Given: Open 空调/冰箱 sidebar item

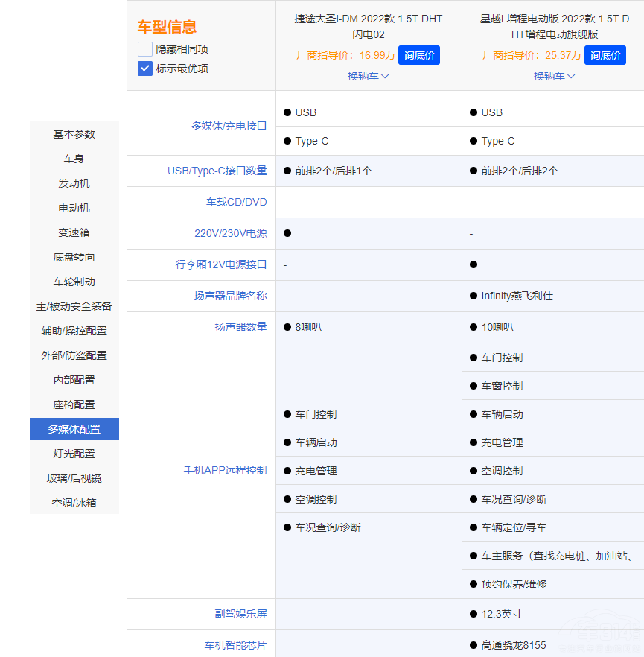Looking at the screenshot, I should pyautogui.click(x=74, y=503).
